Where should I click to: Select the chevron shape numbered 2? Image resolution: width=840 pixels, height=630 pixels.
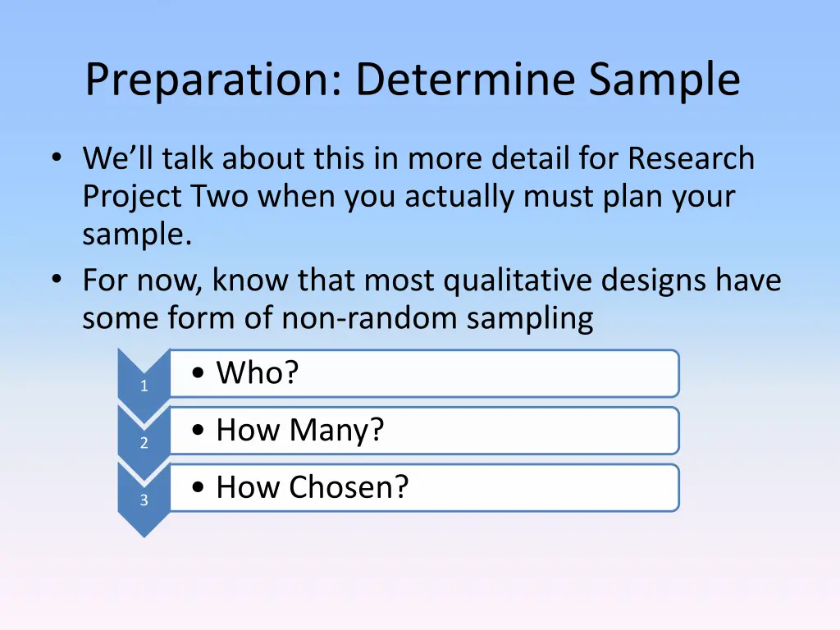(144, 439)
